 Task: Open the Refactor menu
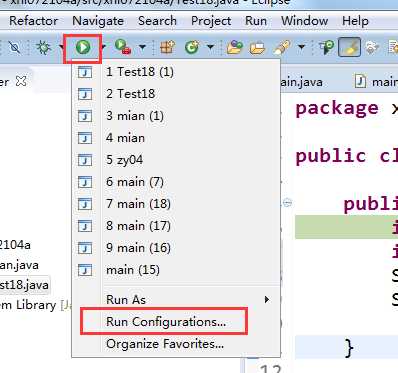pos(33,21)
